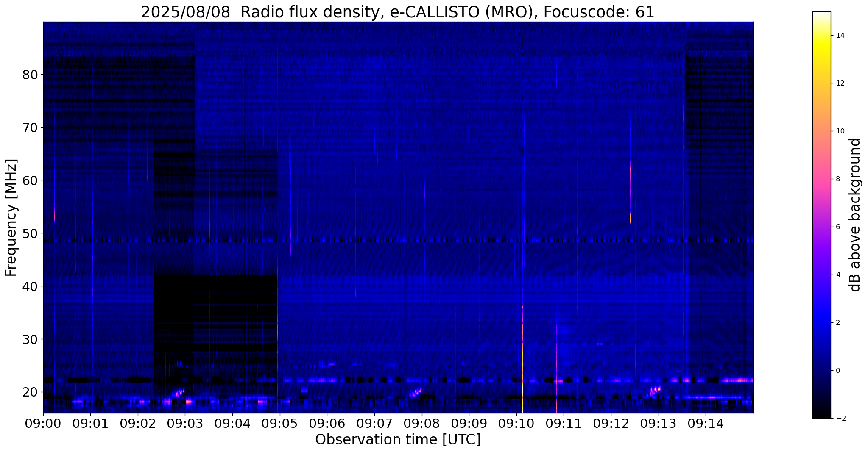Click the 09:11 time tick label

[x=563, y=424]
